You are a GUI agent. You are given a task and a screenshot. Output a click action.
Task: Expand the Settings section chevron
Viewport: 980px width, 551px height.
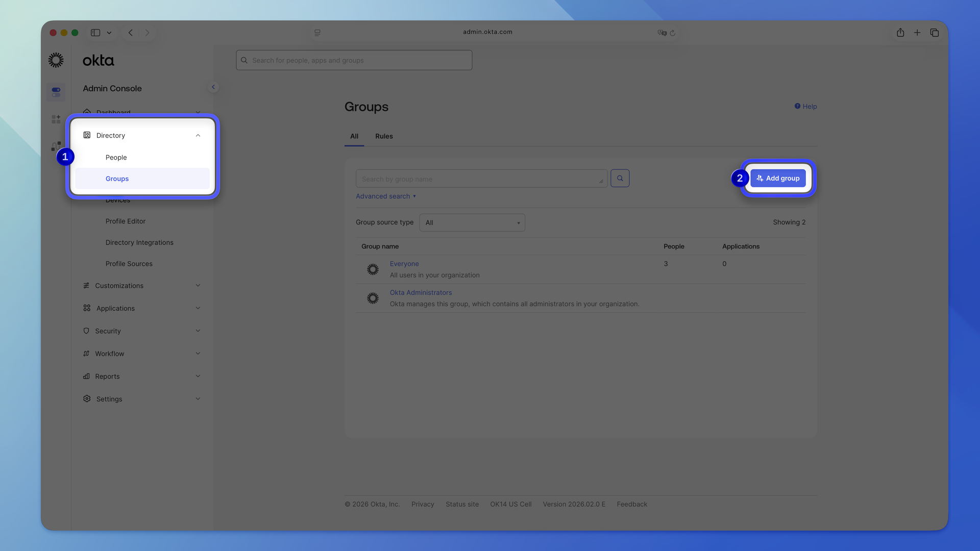(198, 399)
